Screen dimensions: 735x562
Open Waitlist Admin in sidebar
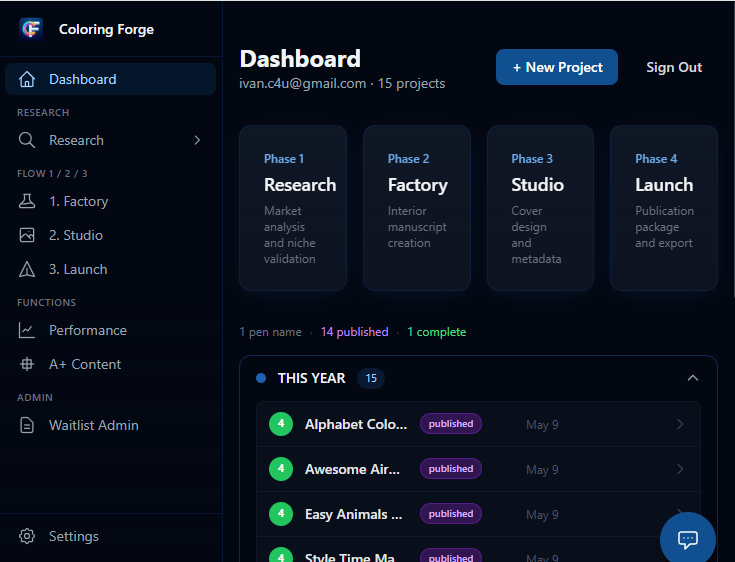pos(110,425)
